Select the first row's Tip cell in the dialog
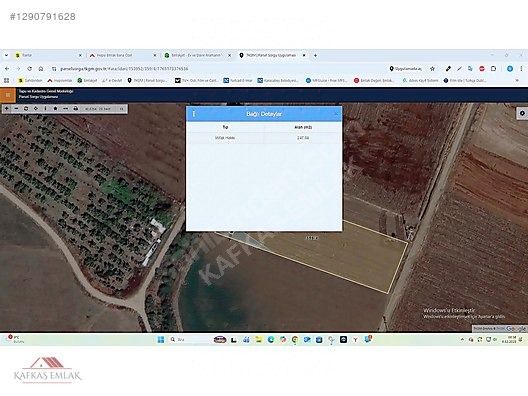528x396 pixels. (225, 138)
